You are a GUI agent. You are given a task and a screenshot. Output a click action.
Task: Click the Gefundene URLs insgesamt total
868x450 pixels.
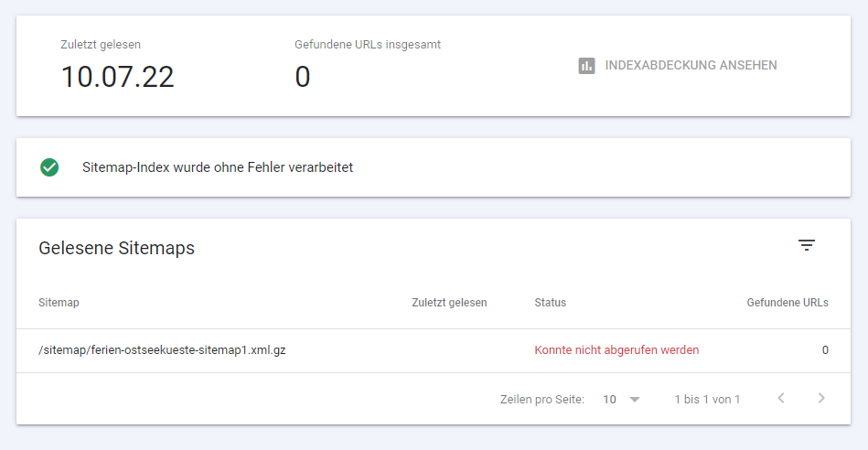302,77
